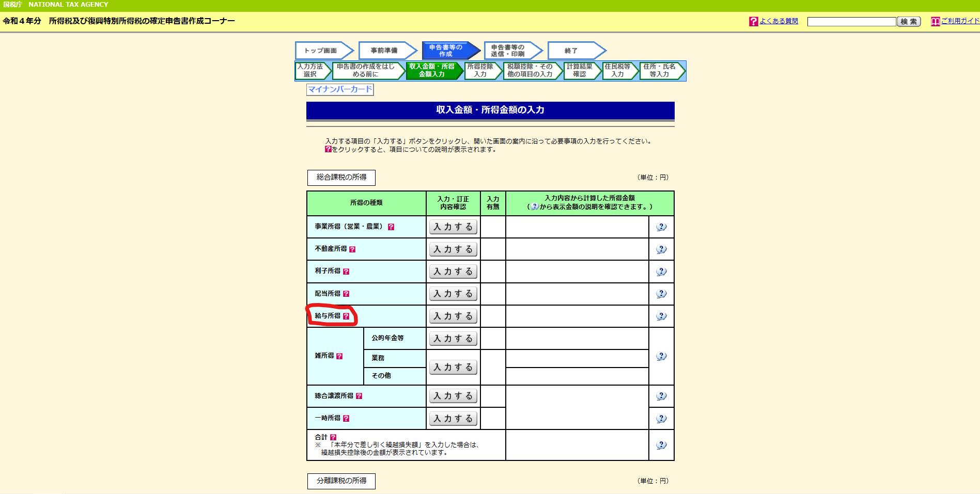Screen dimensions: 980x494
Task: Select the 収入金額・所得金額入力 sub-step
Action: point(434,71)
